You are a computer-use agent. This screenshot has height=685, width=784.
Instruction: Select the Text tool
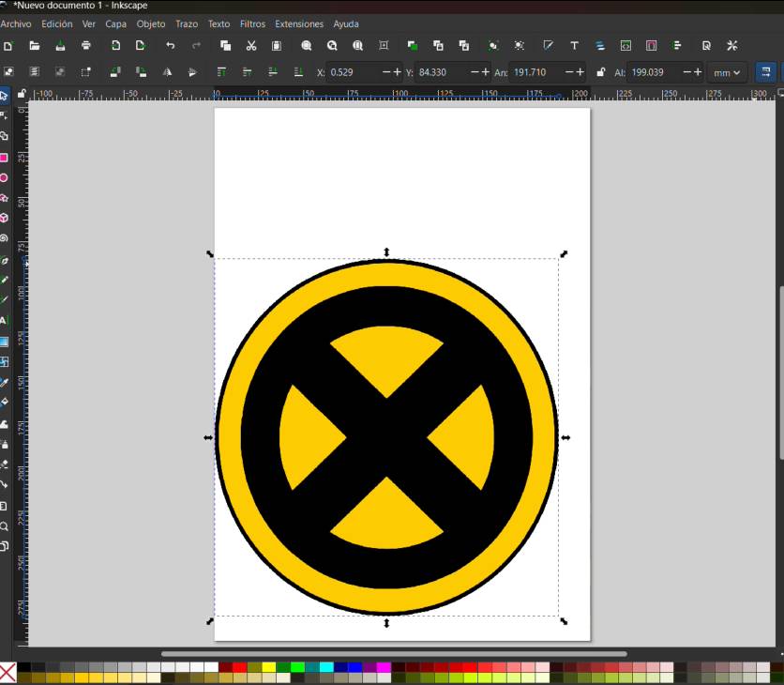point(4,321)
